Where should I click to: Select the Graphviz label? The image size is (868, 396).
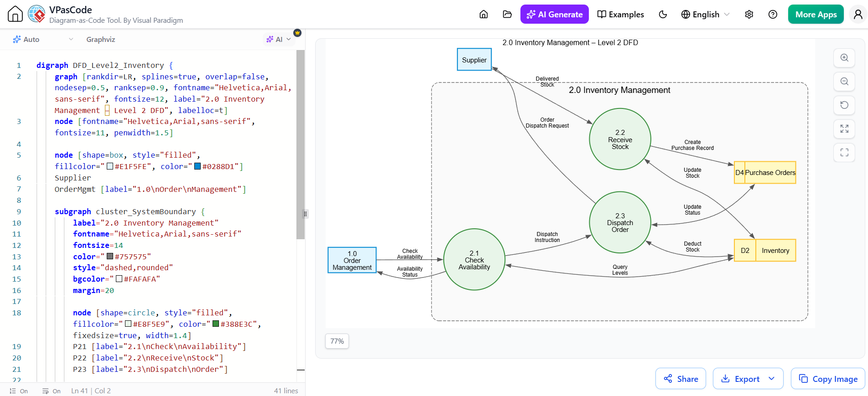tap(101, 39)
